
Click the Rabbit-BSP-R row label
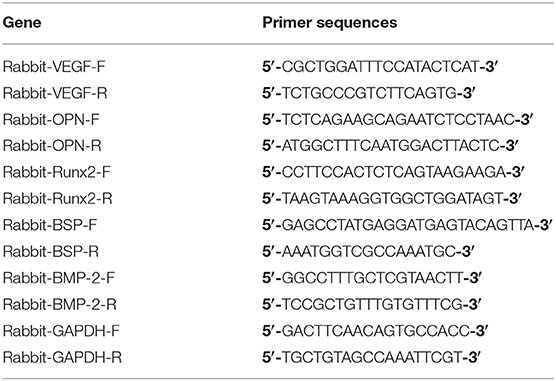point(50,252)
